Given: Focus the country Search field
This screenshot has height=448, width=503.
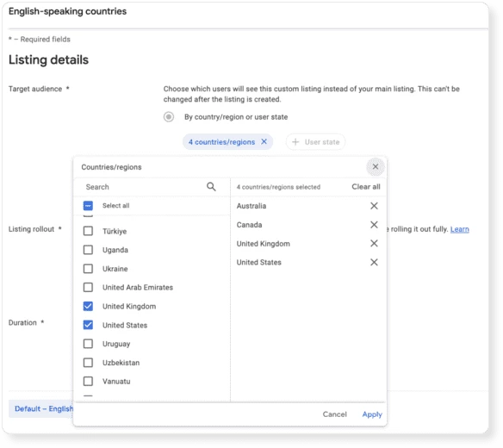Looking at the screenshot, I should 145,187.
